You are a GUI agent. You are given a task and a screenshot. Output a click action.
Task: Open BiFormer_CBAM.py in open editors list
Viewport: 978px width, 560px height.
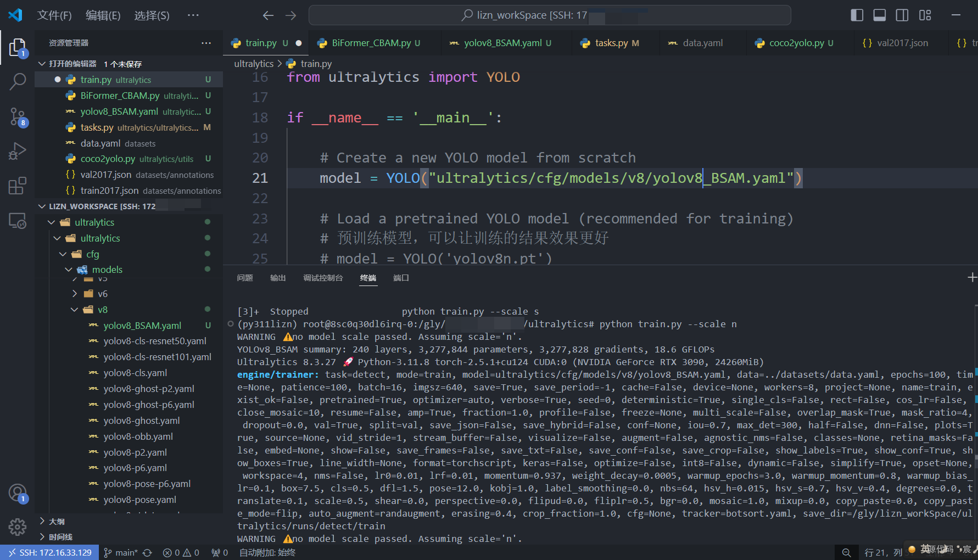point(128,96)
